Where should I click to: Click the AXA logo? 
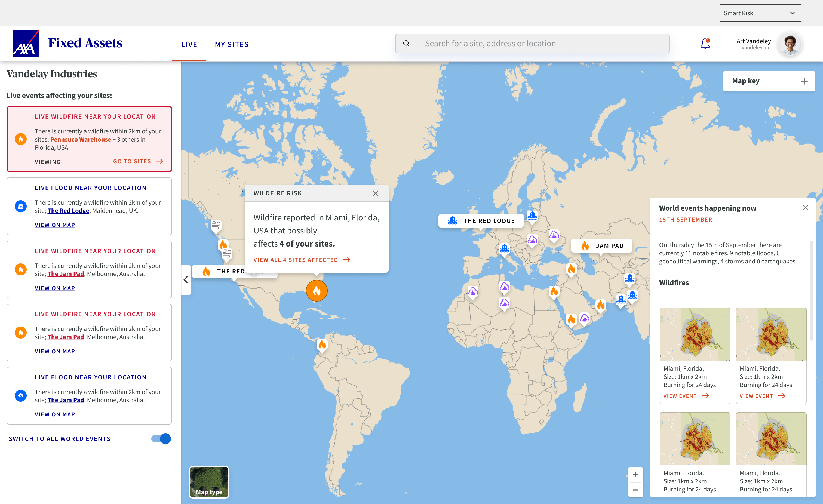[x=26, y=44]
